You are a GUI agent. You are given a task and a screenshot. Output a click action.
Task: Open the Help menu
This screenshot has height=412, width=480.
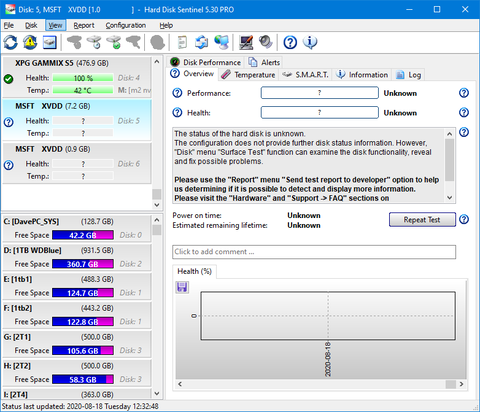[166, 25]
